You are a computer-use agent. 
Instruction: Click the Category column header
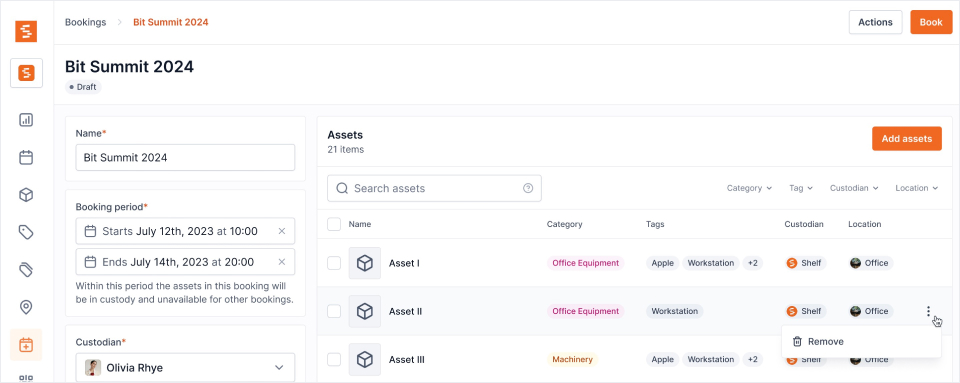[x=564, y=225]
